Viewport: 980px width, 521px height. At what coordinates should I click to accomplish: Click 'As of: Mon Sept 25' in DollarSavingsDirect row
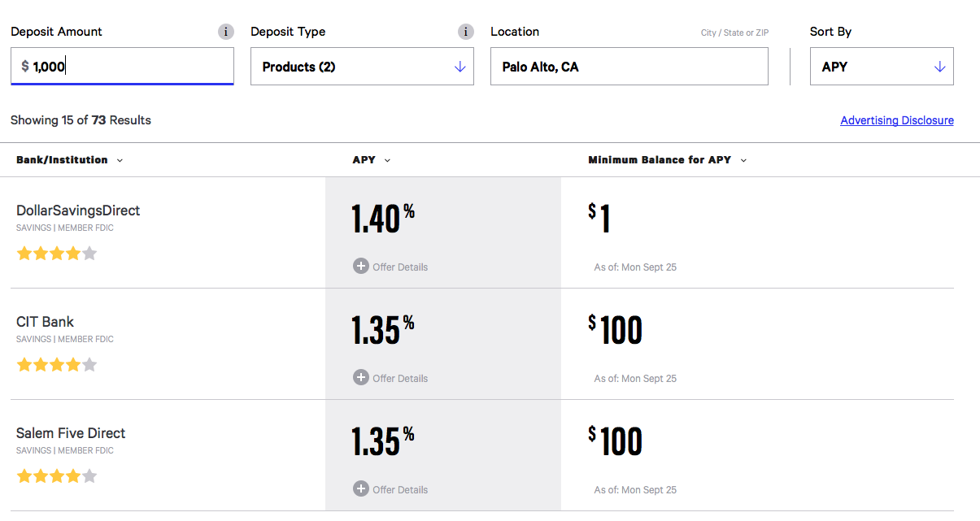coord(635,267)
